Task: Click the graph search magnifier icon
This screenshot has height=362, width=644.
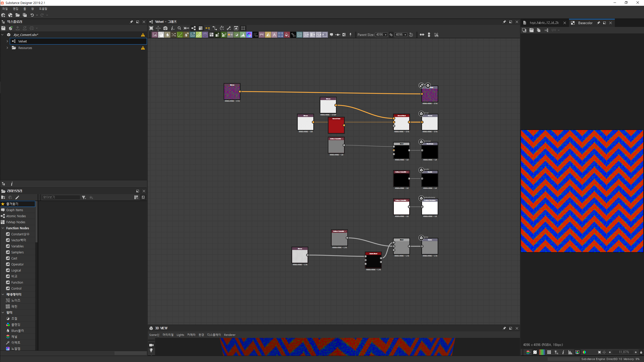Action: 179,28
